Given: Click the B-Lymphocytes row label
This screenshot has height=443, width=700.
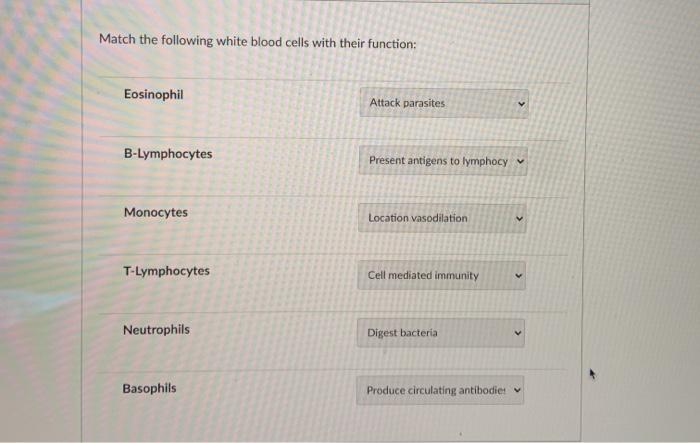Looking at the screenshot, I should coord(168,154).
